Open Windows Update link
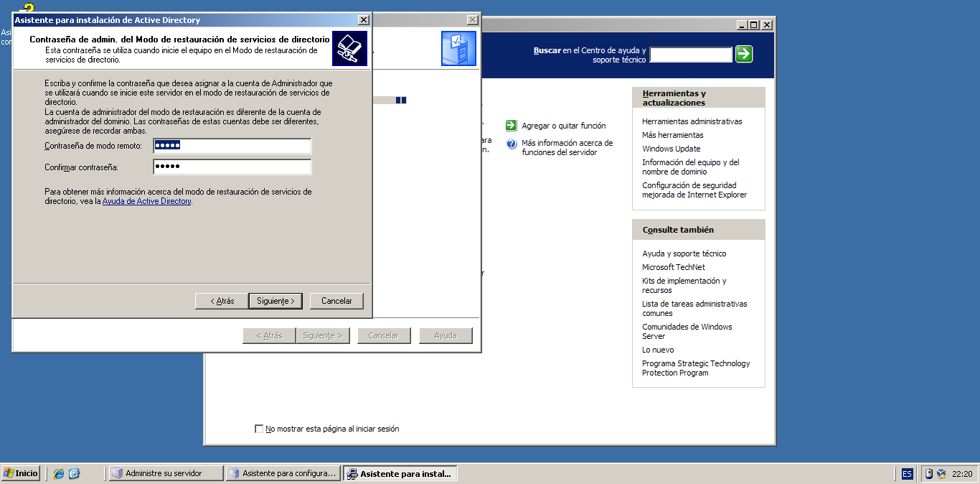 click(672, 149)
